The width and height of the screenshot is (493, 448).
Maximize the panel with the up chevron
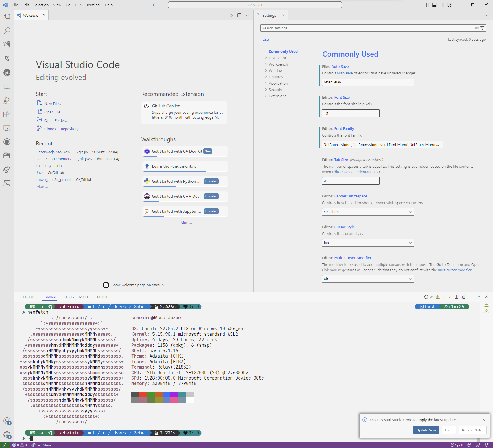479,297
